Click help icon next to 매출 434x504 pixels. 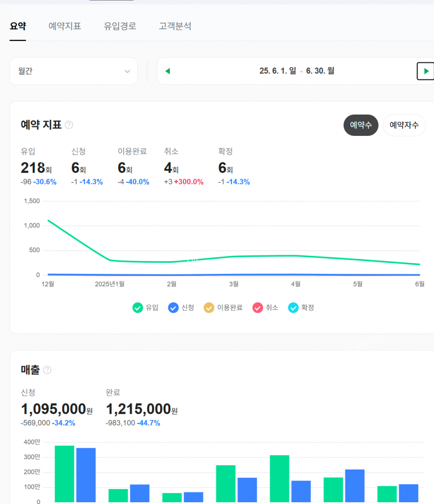point(47,370)
